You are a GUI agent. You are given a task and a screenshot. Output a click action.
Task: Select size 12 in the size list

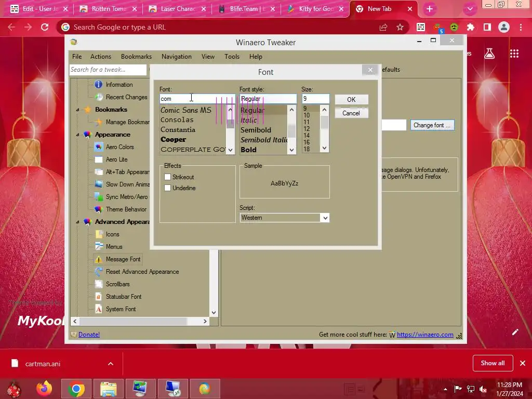pyautogui.click(x=307, y=129)
